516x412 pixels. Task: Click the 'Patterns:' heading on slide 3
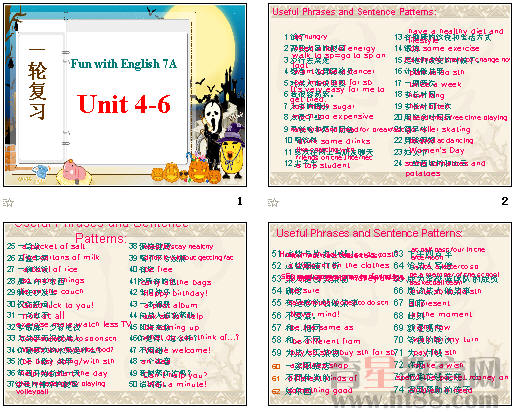click(101, 238)
